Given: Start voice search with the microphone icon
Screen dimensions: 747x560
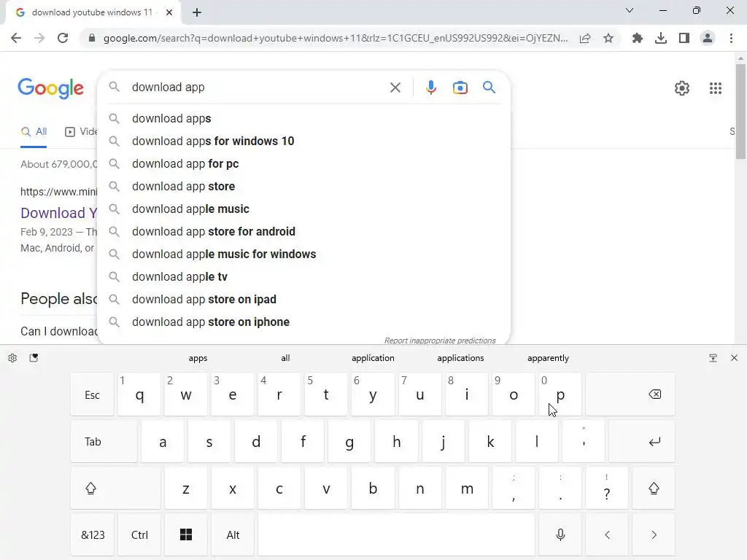Looking at the screenshot, I should 430,87.
